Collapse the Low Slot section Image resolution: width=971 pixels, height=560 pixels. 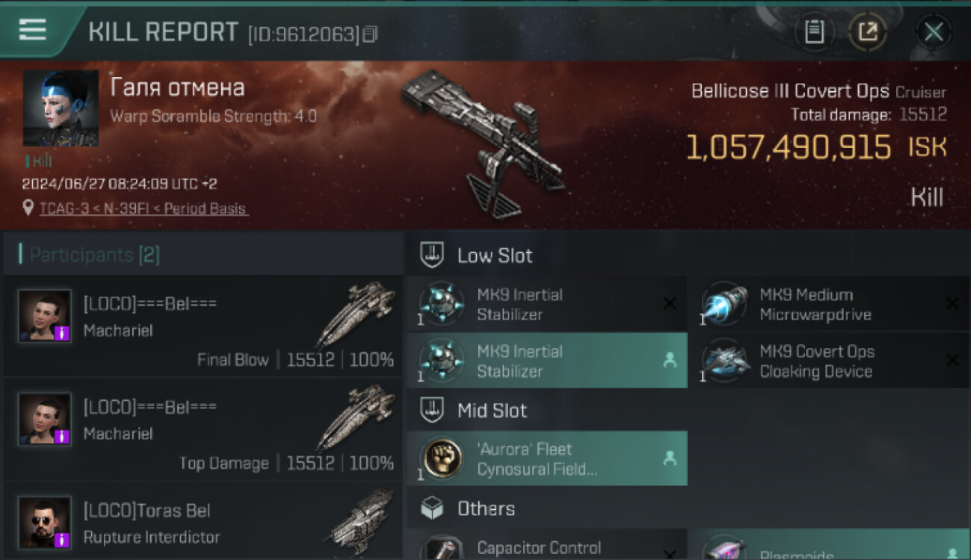433,255
